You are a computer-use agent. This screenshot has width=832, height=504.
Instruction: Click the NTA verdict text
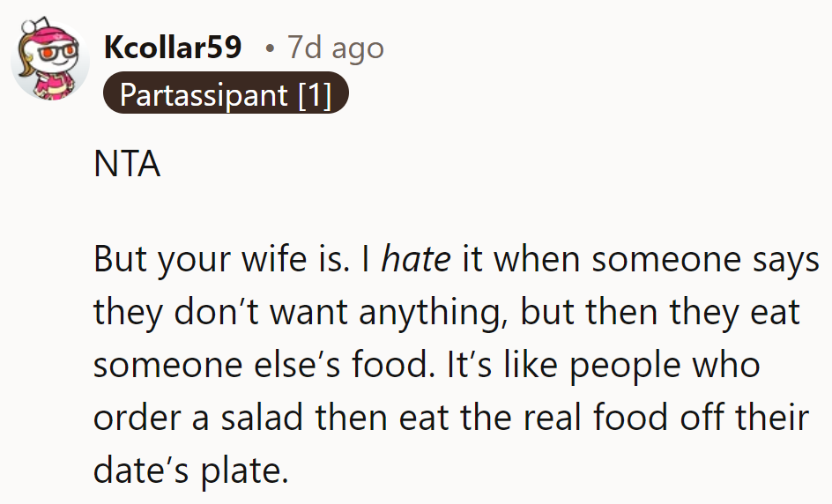click(x=127, y=165)
